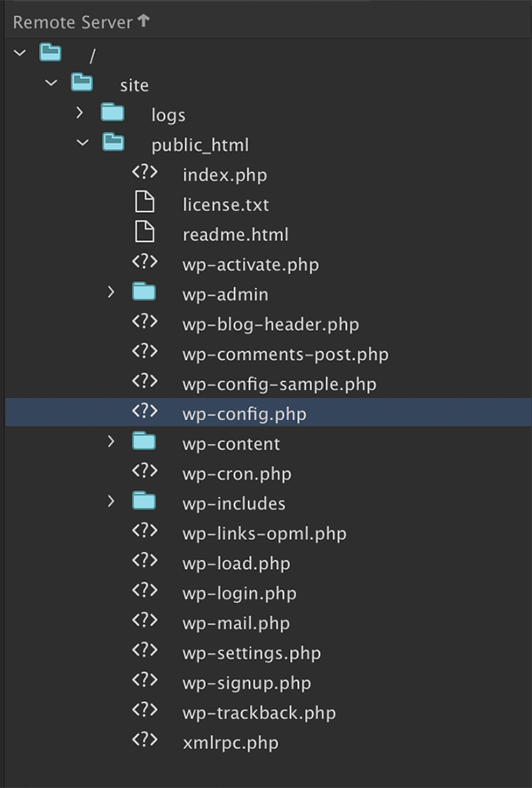Click the file icon next to readme.html
This screenshot has height=788, width=532.
tap(144, 235)
